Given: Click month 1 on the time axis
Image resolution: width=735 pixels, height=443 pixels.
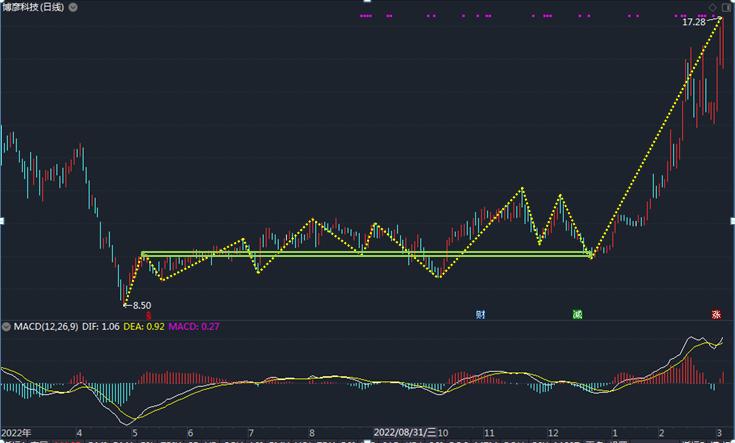Looking at the screenshot, I should click(x=615, y=433).
